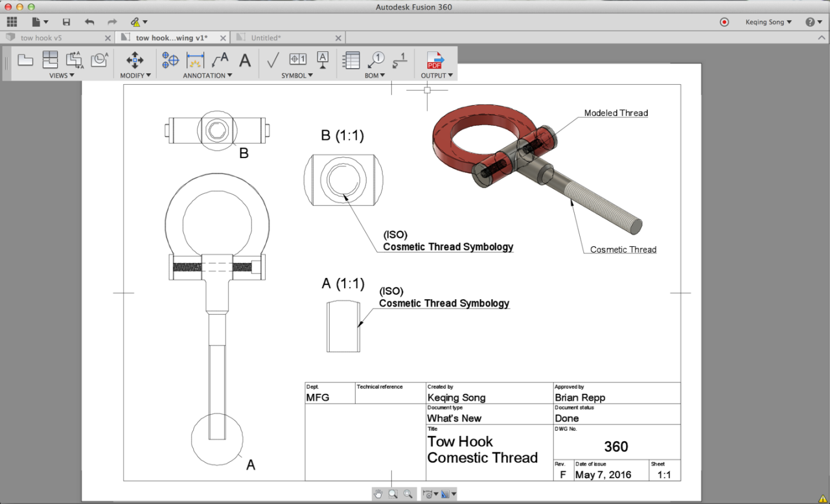Open the sheet settings dropdown
The height and width of the screenshot is (504, 830).
[448, 494]
